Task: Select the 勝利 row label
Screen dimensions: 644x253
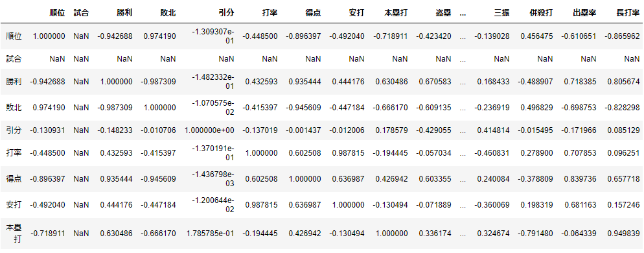Action: pos(14,82)
